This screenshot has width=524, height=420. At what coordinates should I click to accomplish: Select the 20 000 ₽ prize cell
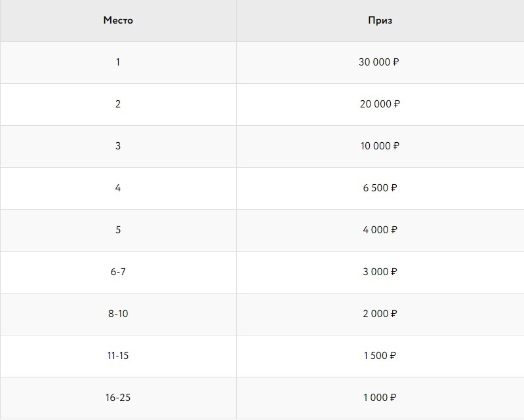tap(380, 104)
